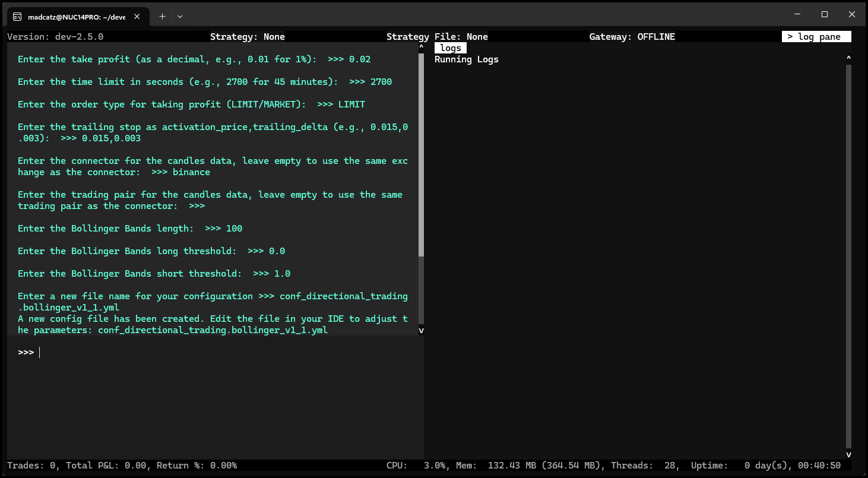Open a new terminal tab
This screenshot has height=478, width=868.
(x=162, y=17)
